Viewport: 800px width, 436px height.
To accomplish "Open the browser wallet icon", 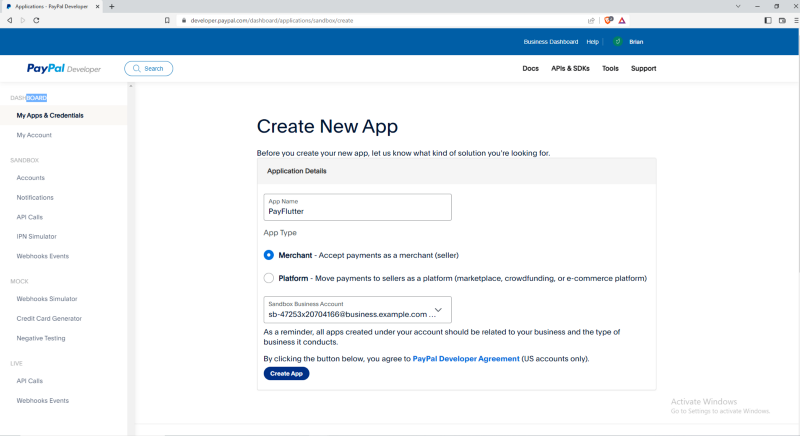I will [782, 20].
